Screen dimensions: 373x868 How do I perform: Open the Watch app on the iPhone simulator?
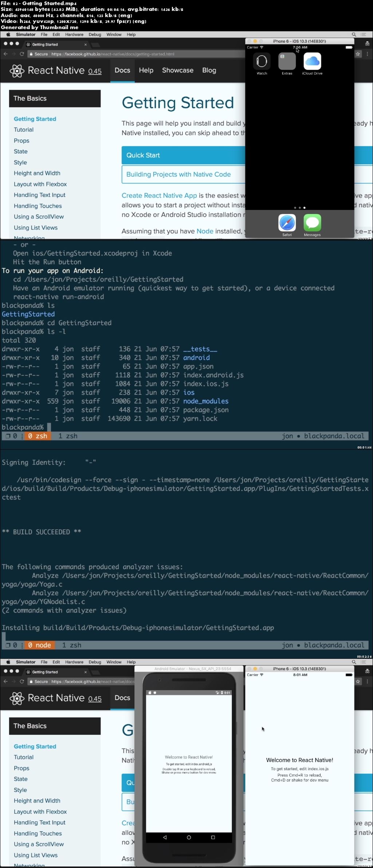pos(262,61)
